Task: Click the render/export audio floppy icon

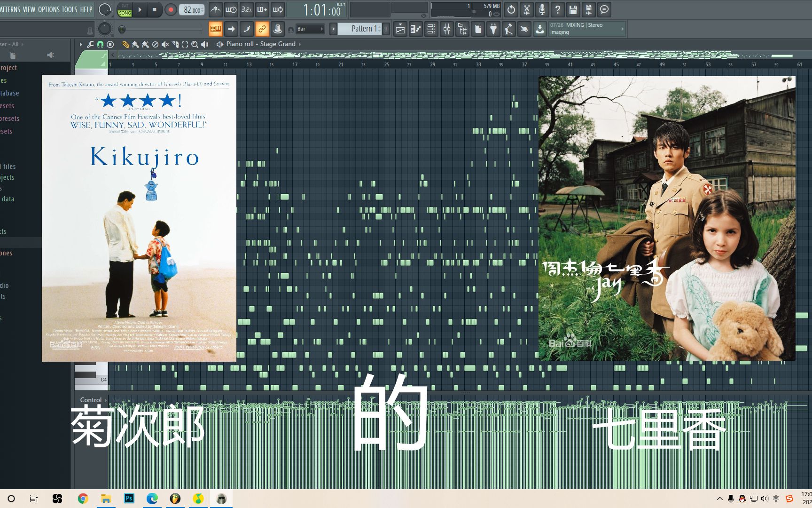Action: (x=589, y=9)
